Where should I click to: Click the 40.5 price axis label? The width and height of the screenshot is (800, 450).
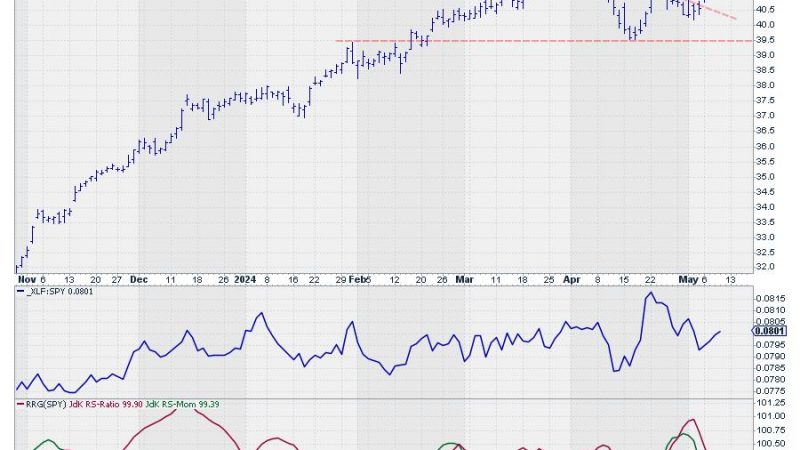(765, 9)
